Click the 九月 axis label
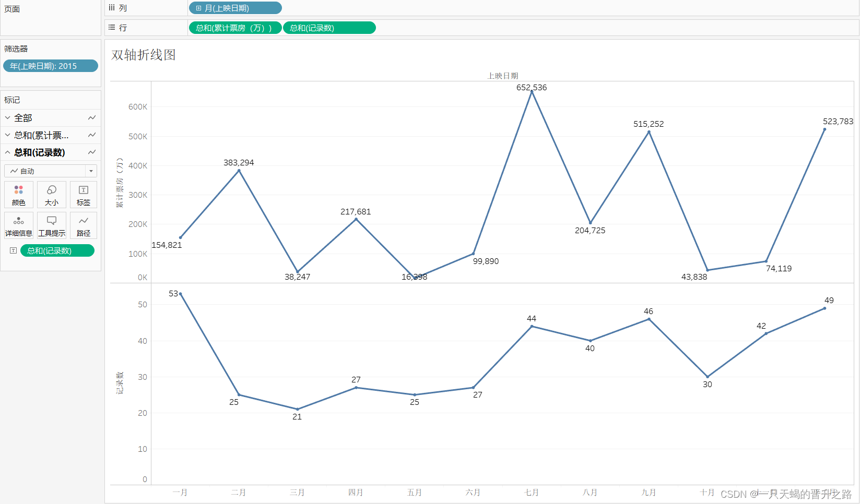This screenshot has width=860, height=504. click(x=649, y=493)
